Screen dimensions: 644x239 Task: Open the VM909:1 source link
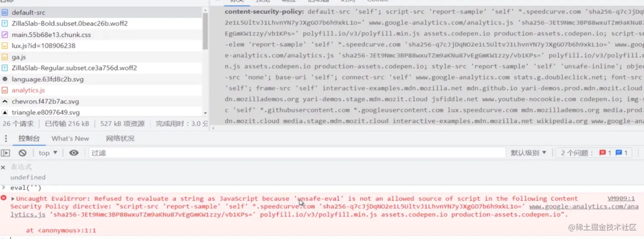coord(621,199)
